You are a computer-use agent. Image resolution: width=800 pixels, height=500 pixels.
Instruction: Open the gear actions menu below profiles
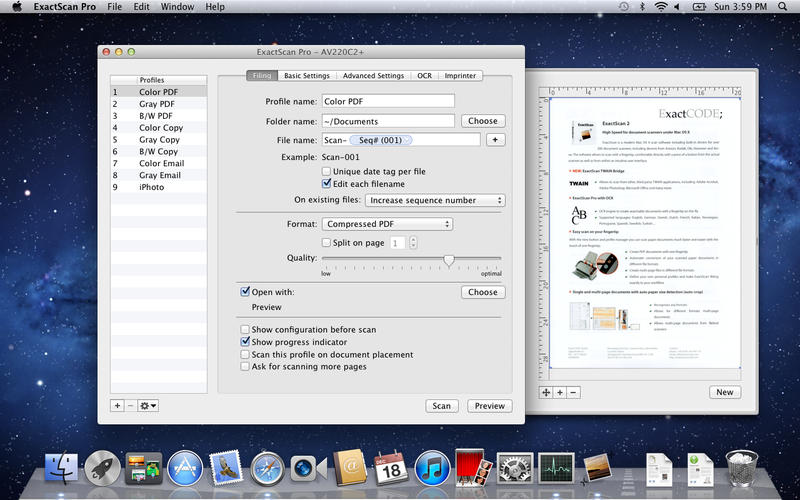[148, 406]
